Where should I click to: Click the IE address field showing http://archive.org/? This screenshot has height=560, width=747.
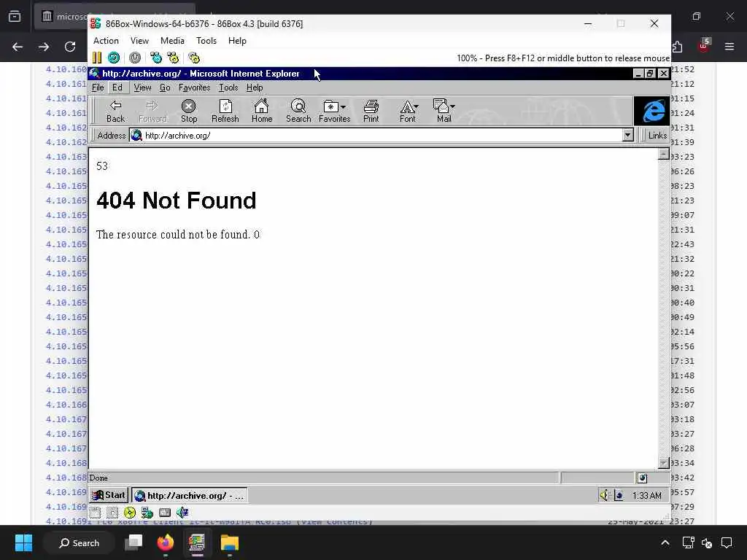click(x=376, y=135)
